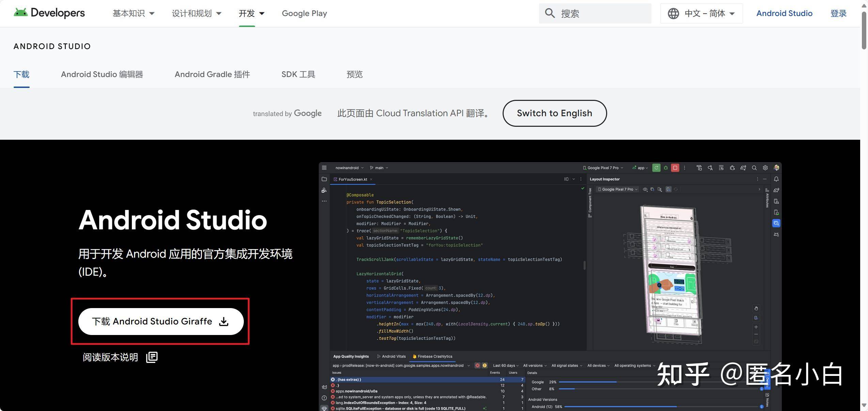
Task: Click the 登录 sign-in link
Action: point(838,13)
